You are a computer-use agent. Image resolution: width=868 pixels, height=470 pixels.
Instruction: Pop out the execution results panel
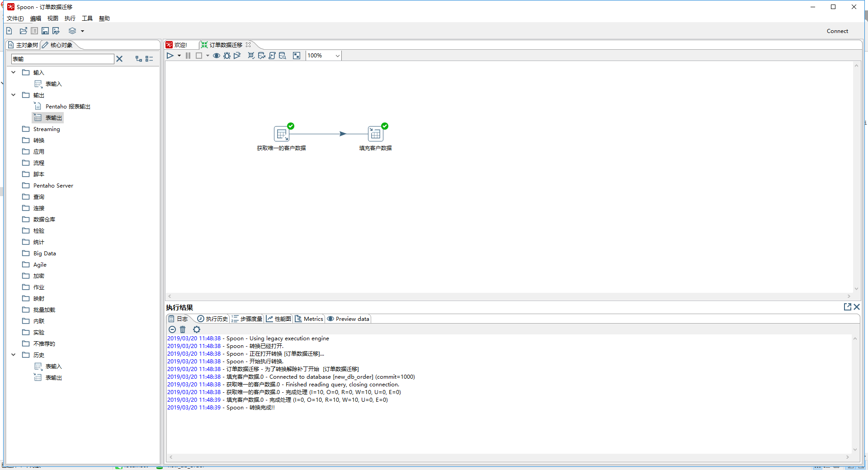pyautogui.click(x=848, y=307)
